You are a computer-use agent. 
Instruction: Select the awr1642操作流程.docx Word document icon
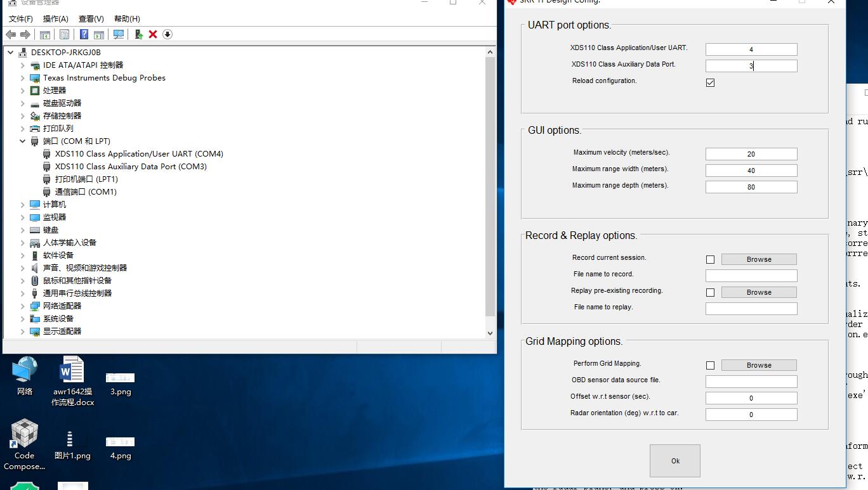pos(72,381)
